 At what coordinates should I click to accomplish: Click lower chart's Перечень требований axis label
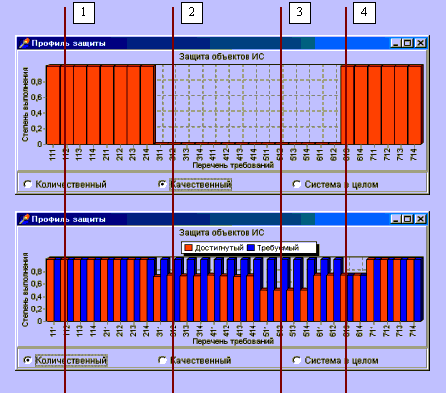(233, 341)
